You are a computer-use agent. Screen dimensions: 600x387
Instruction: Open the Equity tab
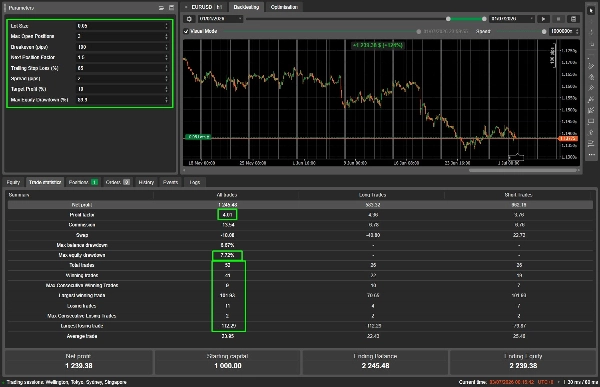[x=13, y=182]
